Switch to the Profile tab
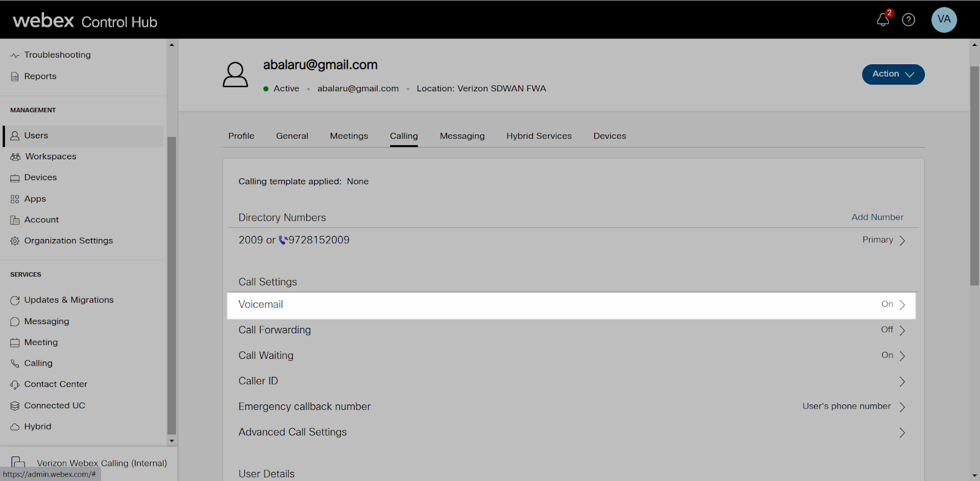The height and width of the screenshot is (481, 980). (x=241, y=136)
